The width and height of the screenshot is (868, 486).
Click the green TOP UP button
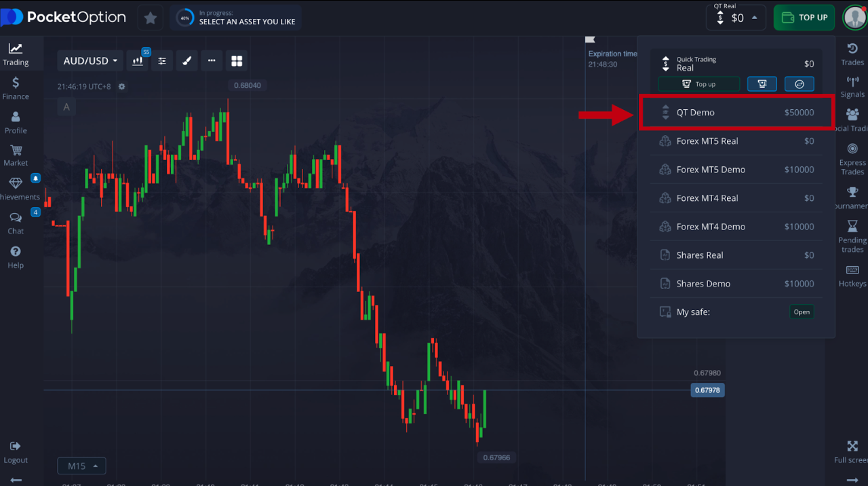click(x=806, y=18)
